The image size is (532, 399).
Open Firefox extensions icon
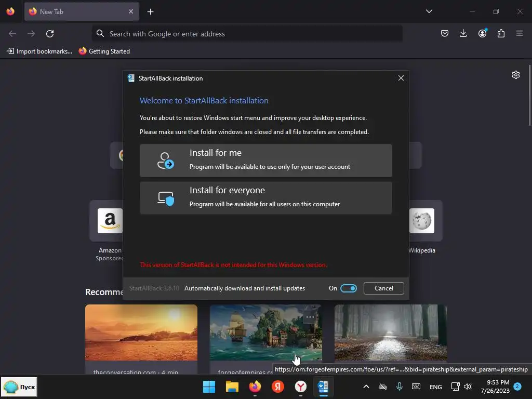coord(501,33)
